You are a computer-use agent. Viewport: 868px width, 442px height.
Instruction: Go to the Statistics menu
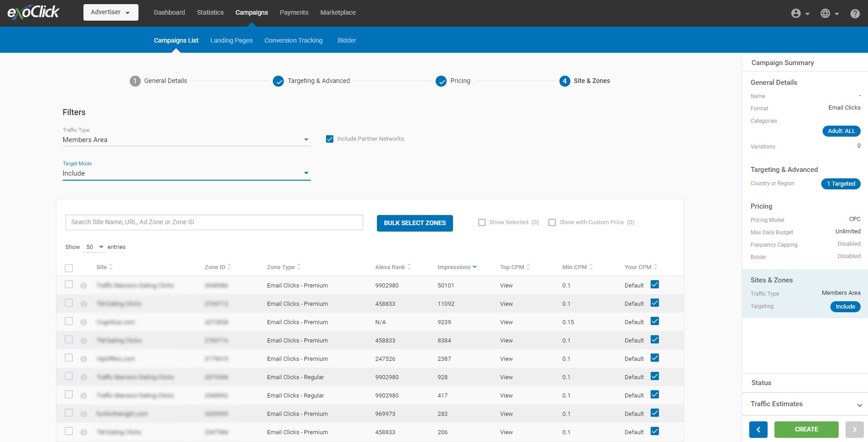point(210,12)
